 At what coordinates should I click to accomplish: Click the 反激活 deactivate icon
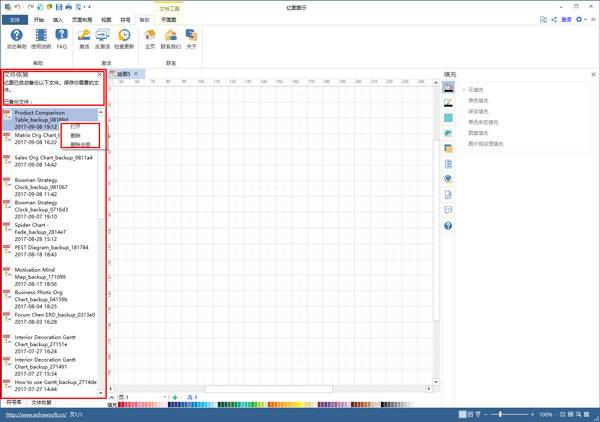(103, 39)
